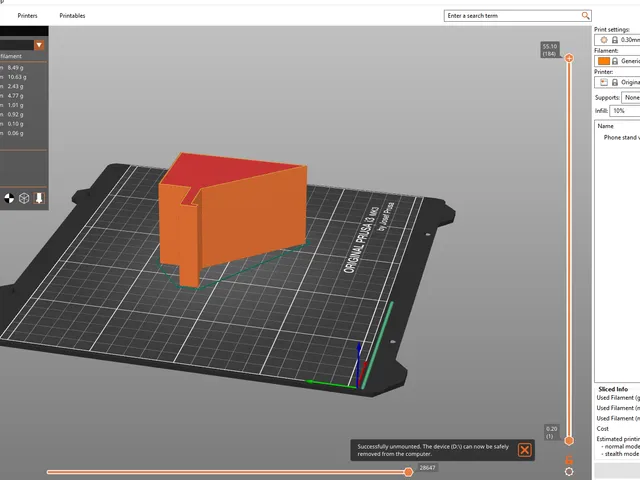Toggle the layer slider lock icon

569,460
